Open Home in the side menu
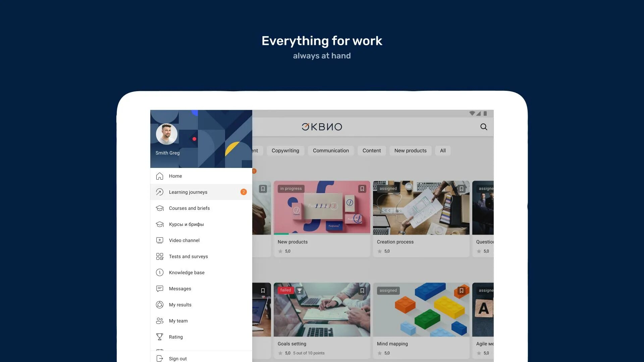 (x=201, y=176)
